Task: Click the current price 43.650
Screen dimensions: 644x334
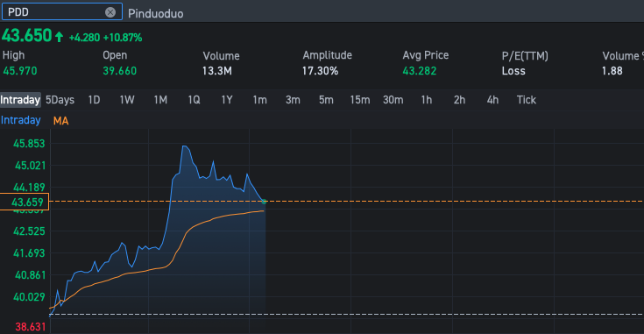Action: tap(26, 36)
